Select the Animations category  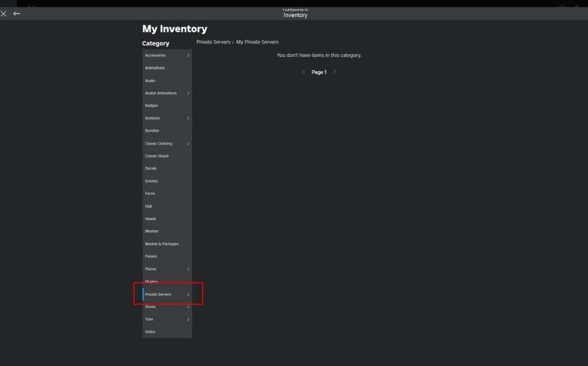[155, 68]
